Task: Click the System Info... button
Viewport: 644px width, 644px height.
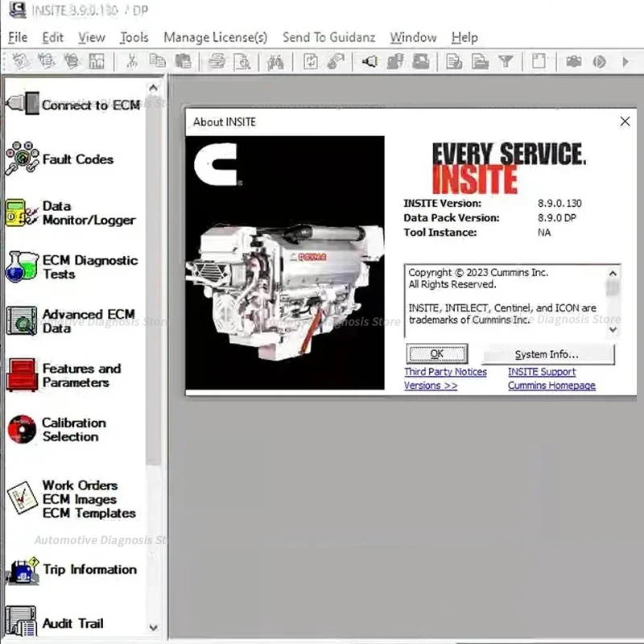Action: (548, 354)
